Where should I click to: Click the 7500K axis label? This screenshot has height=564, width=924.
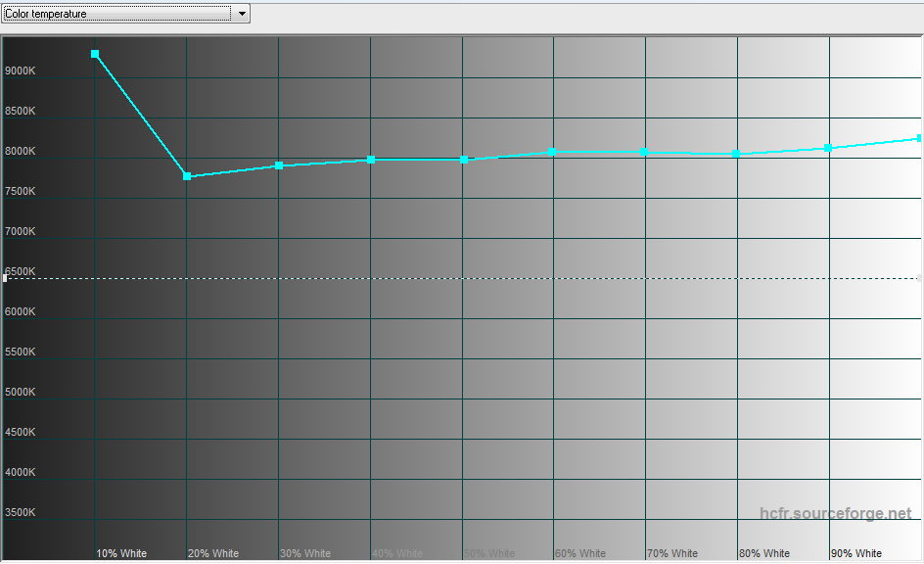pyautogui.click(x=20, y=191)
